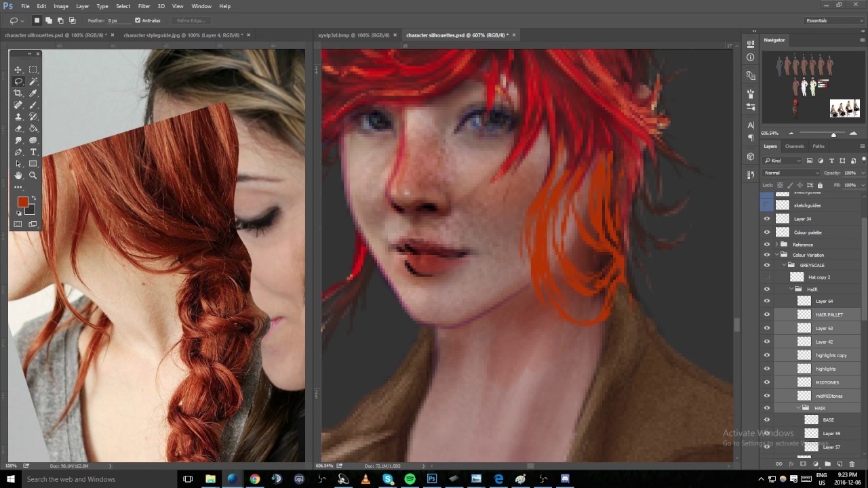
Task: Select the Lasso tool in toolbox
Action: click(18, 81)
